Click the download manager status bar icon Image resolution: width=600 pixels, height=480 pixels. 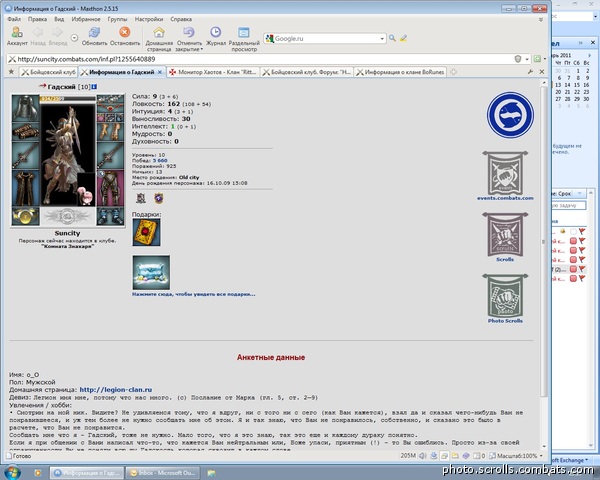434,456
